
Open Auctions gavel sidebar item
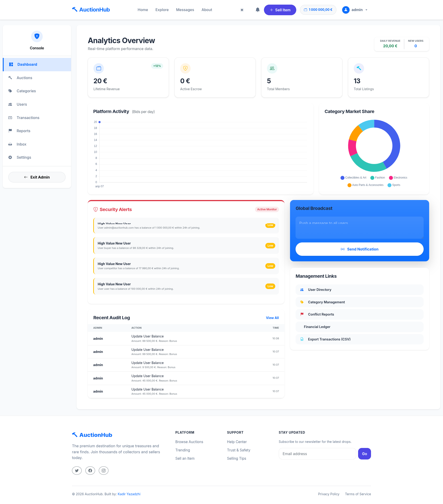pos(37,78)
